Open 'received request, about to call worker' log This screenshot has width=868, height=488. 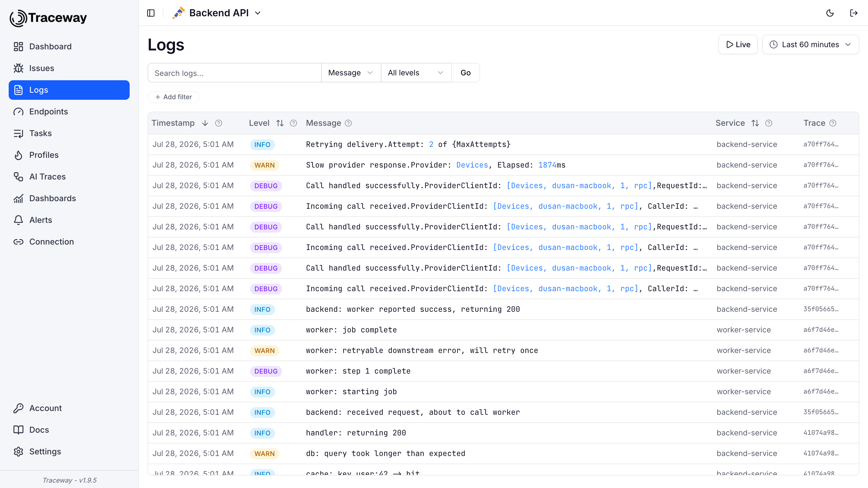[503, 412]
